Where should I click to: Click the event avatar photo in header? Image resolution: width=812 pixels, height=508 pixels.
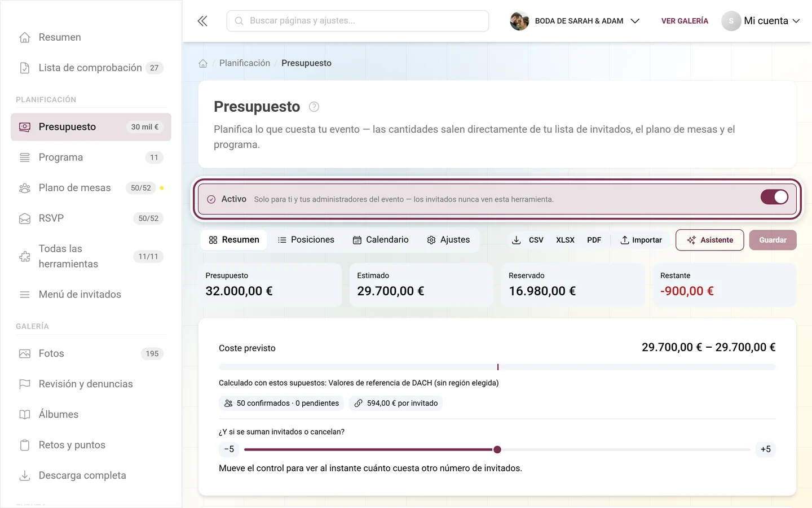click(x=519, y=21)
